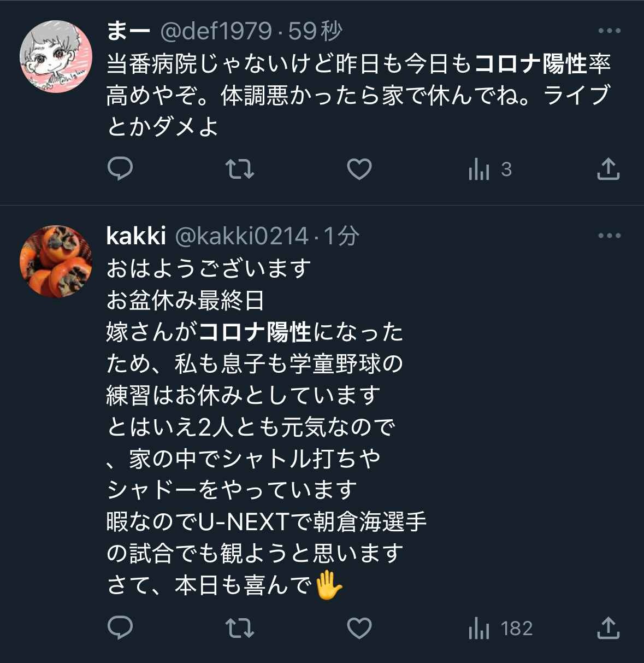The height and width of the screenshot is (663, 644).
Task: Open まー's profile avatar
Action: coord(56,57)
